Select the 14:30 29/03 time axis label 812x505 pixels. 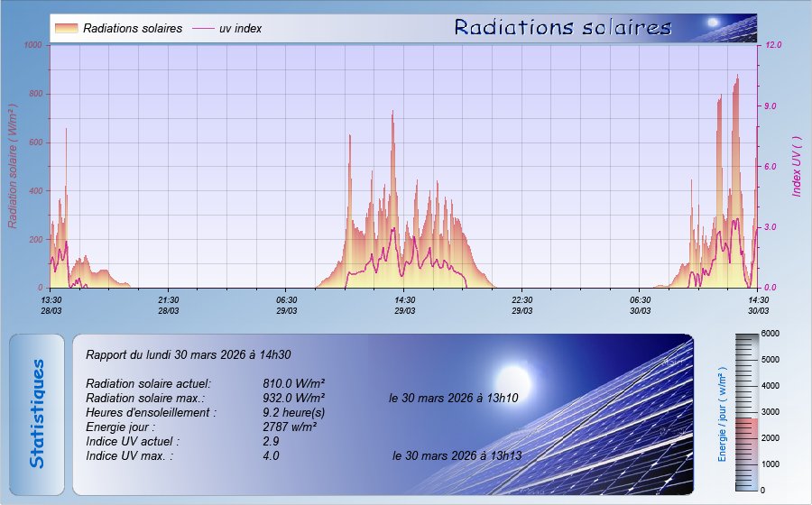404,305
